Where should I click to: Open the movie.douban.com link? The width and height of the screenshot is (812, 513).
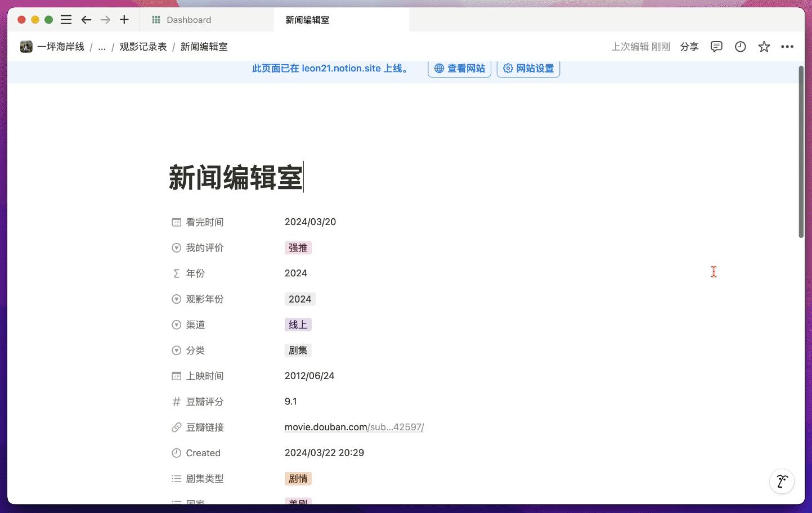[355, 427]
